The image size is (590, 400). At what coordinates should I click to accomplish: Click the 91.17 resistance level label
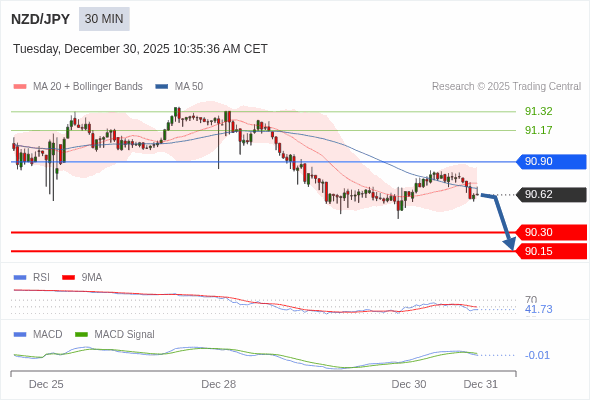pyautogui.click(x=538, y=130)
